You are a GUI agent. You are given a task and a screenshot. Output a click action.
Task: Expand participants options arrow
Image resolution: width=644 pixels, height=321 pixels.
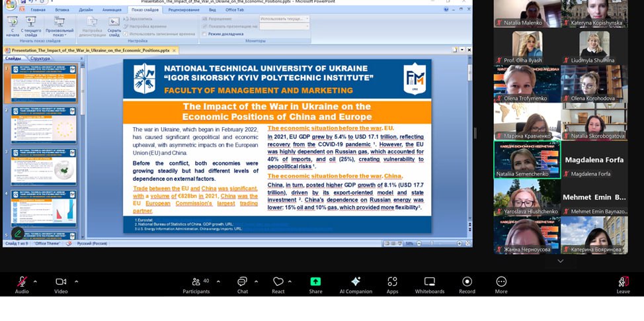[218, 282]
